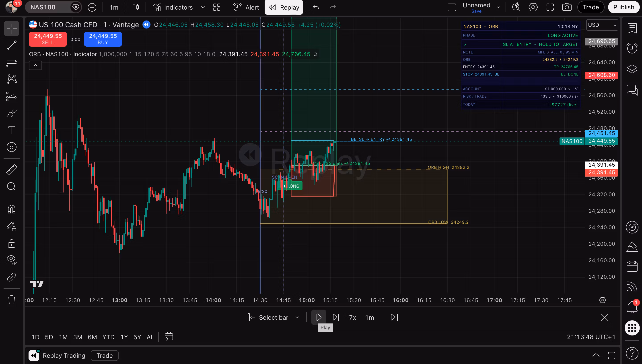Select the Text tool in left toolbar
642x364 pixels.
pyautogui.click(x=12, y=130)
